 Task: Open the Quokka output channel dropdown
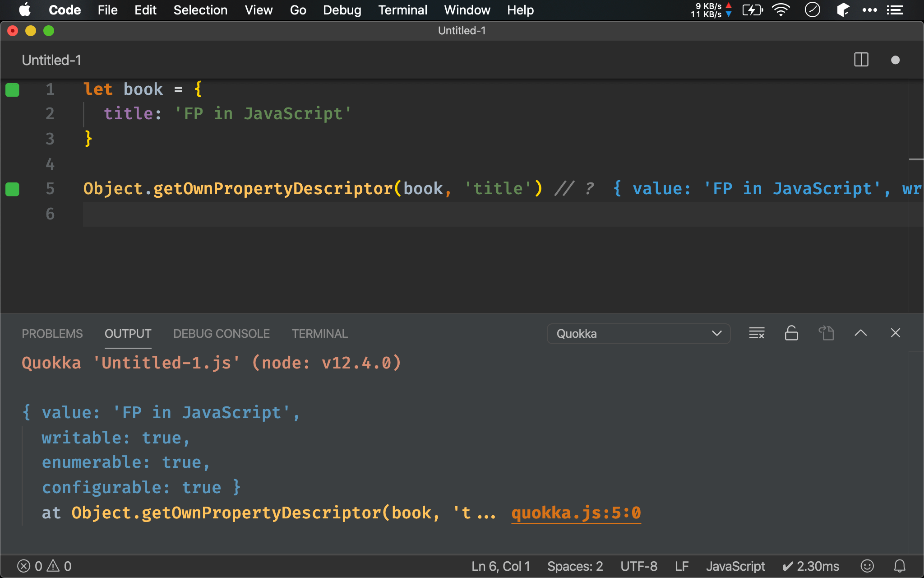click(638, 334)
